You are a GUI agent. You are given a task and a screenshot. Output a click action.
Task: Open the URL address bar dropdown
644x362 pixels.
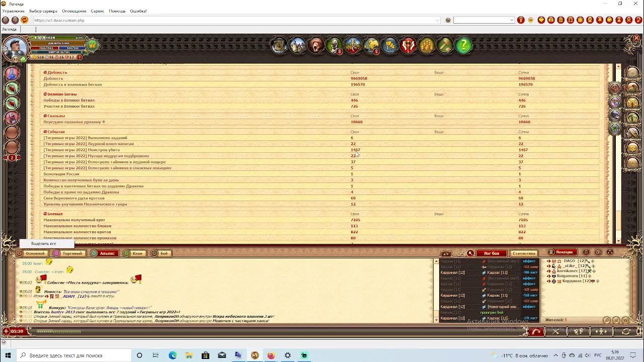coord(438,20)
